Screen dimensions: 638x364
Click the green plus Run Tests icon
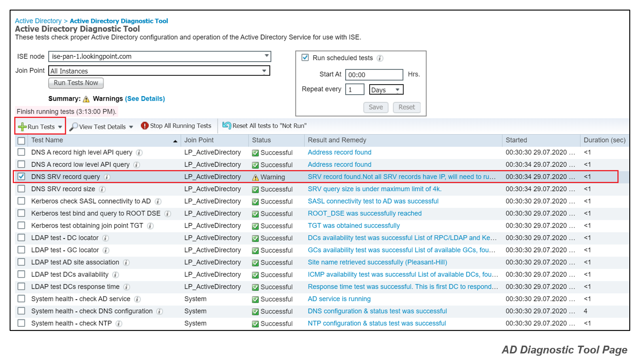(x=22, y=127)
